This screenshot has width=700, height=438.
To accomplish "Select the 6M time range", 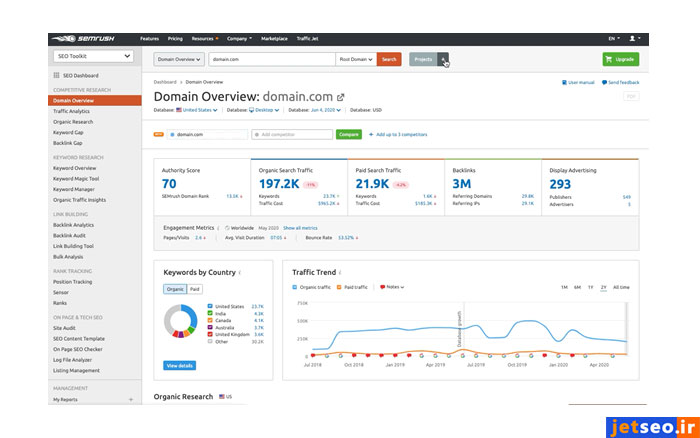I will [577, 288].
